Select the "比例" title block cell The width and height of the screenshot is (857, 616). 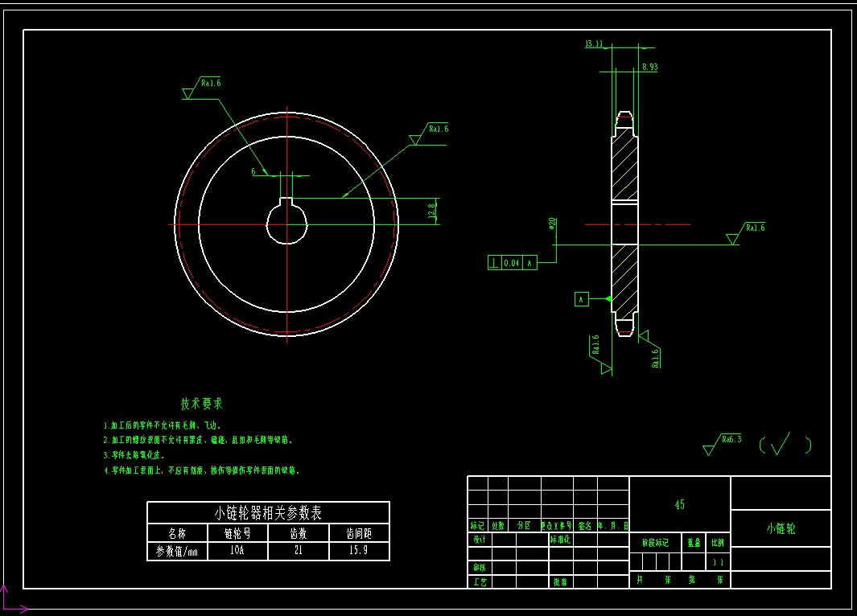coord(718,543)
